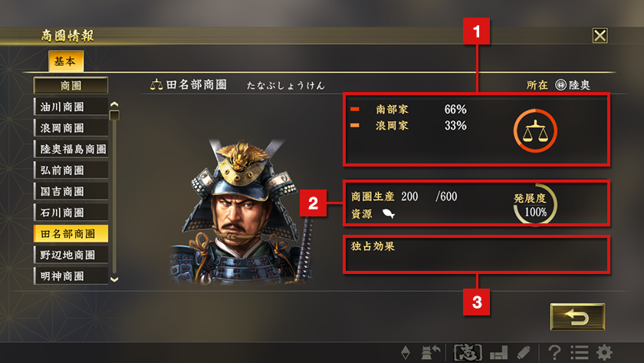644x363 pixels.
Task: Close the 商圏情報 window
Action: tap(600, 36)
